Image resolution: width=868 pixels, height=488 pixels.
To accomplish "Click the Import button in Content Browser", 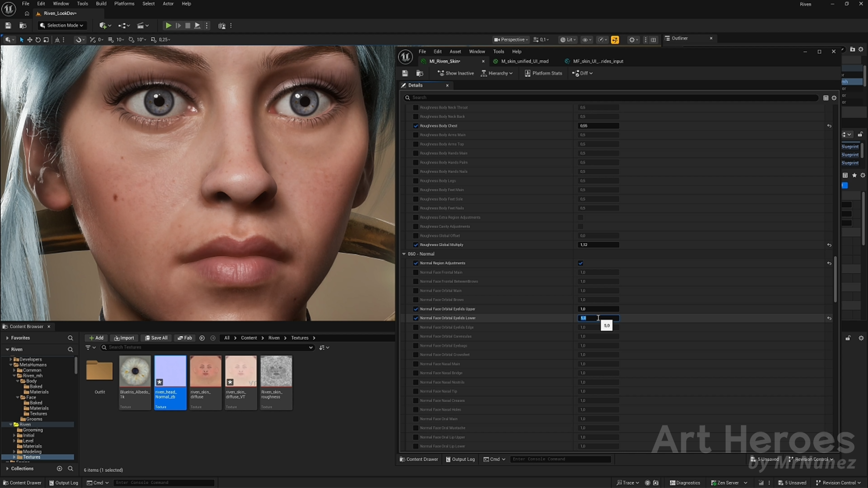I will tap(124, 338).
